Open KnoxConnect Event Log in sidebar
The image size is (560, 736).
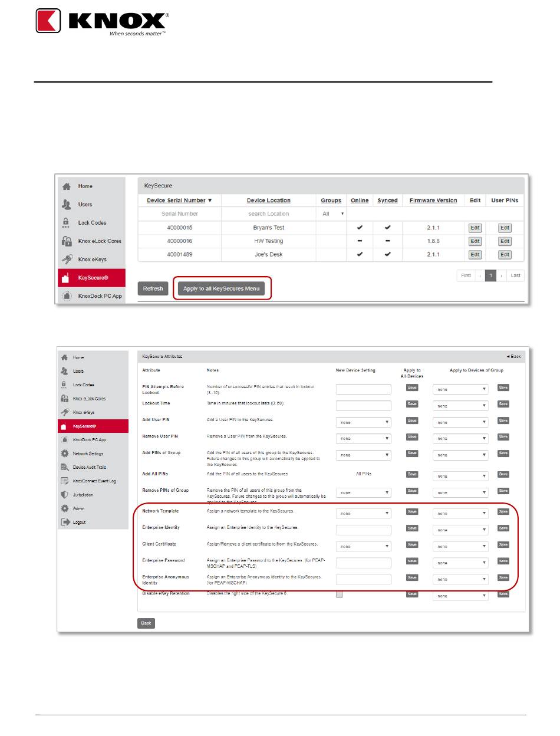92,481
